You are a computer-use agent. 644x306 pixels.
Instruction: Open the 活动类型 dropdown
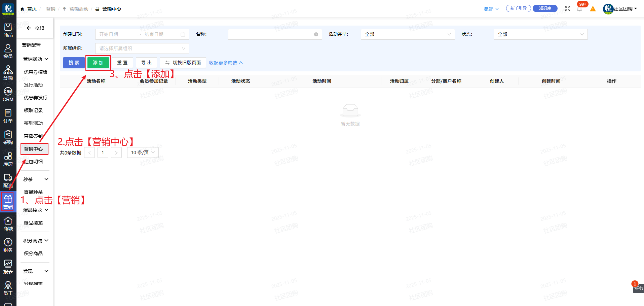(x=408, y=34)
